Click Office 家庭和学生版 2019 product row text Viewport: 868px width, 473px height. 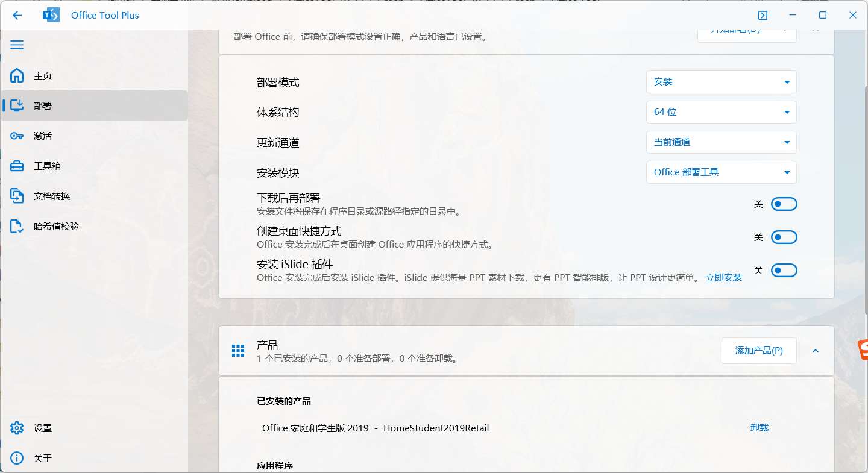pos(376,428)
